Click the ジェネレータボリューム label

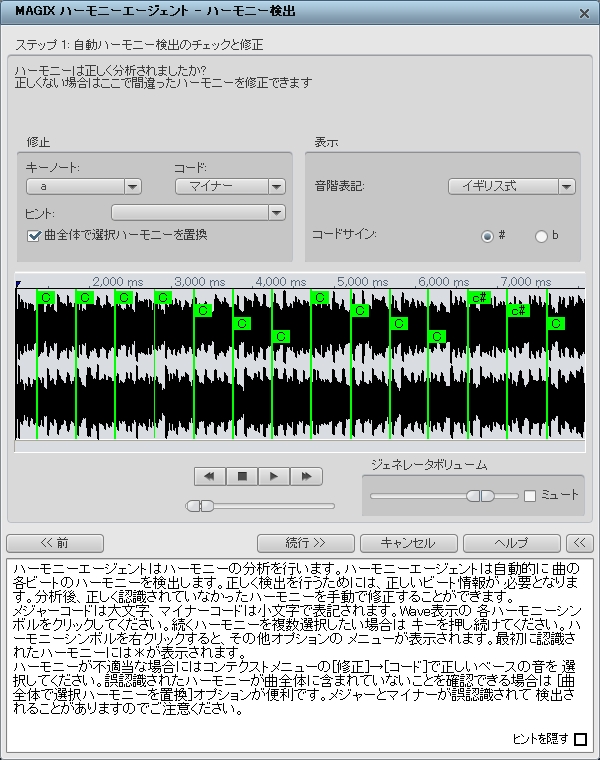[x=429, y=465]
